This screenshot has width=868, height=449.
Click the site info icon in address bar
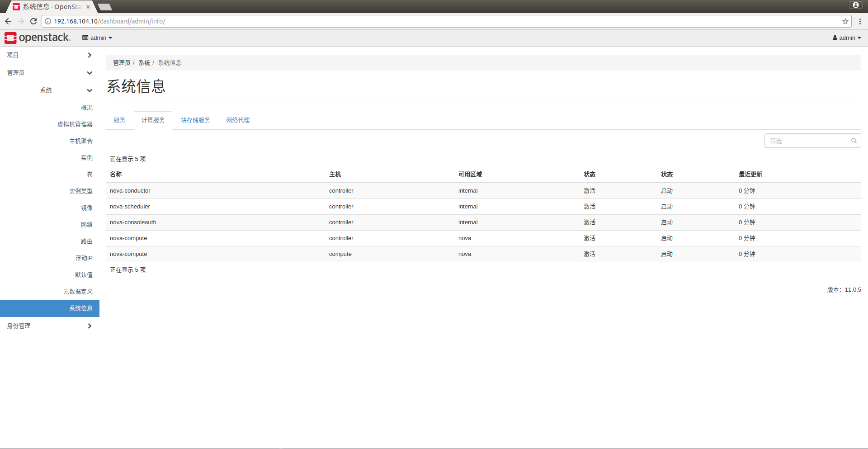pyautogui.click(x=48, y=21)
